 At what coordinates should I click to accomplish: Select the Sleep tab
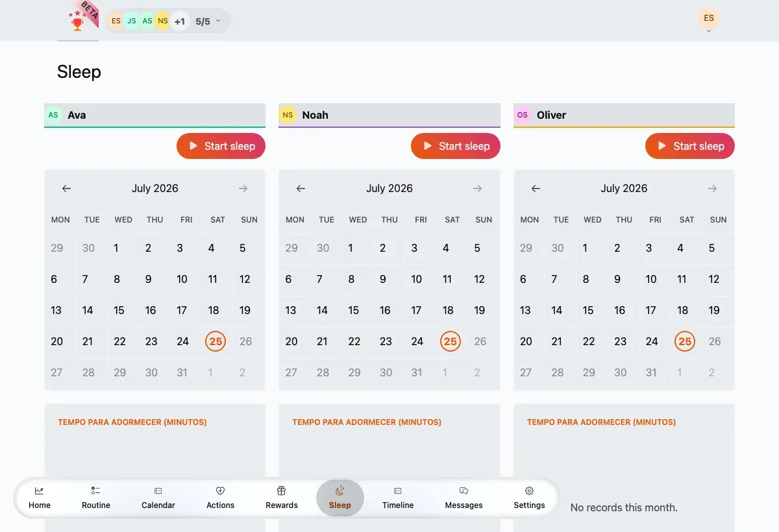[x=340, y=498]
